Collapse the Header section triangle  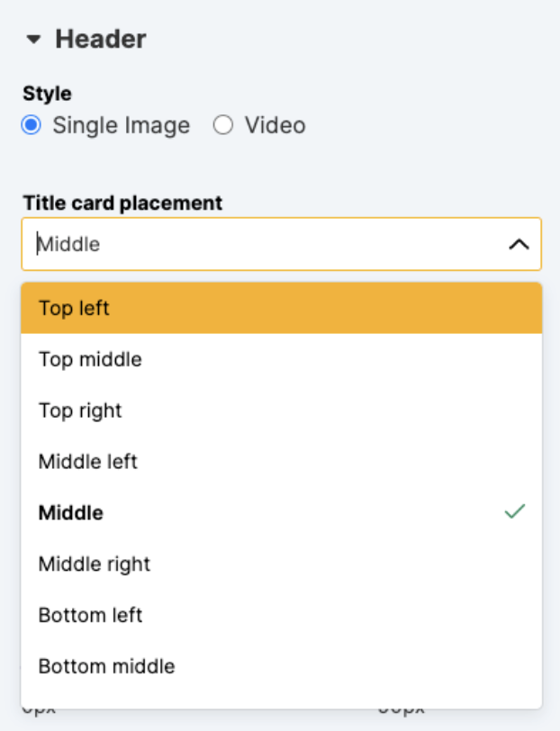[x=34, y=40]
